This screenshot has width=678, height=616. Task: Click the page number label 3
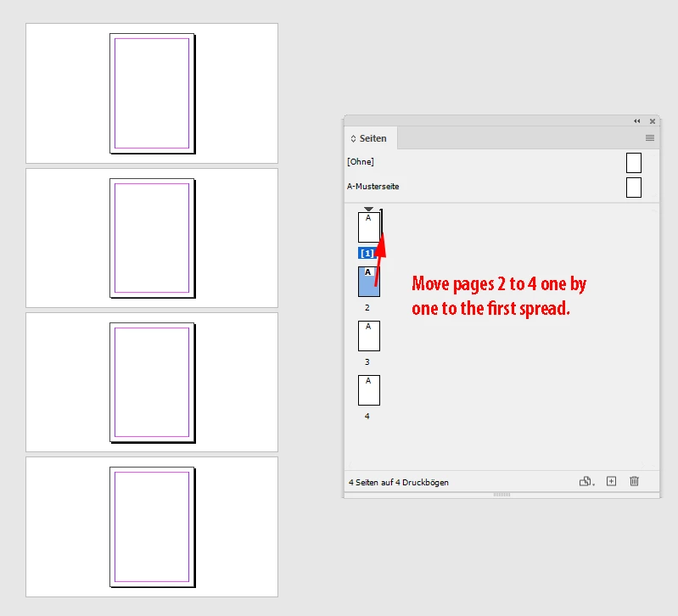367,361
